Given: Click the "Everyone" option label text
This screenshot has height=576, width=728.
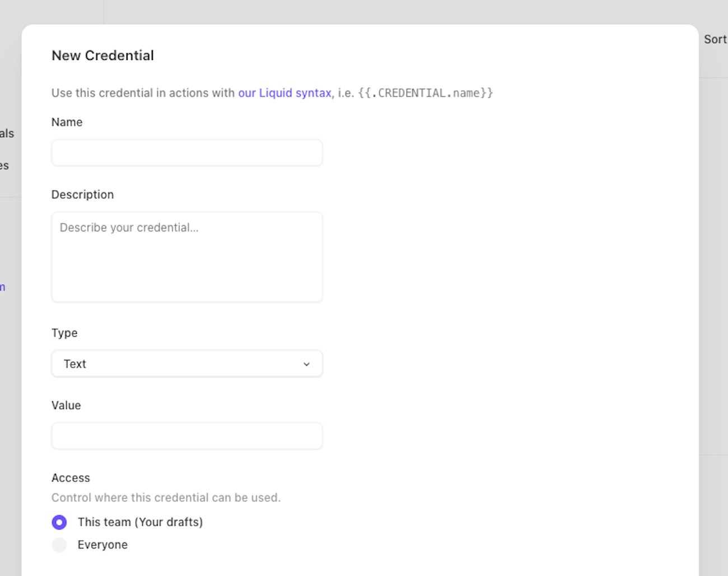Looking at the screenshot, I should coord(102,545).
